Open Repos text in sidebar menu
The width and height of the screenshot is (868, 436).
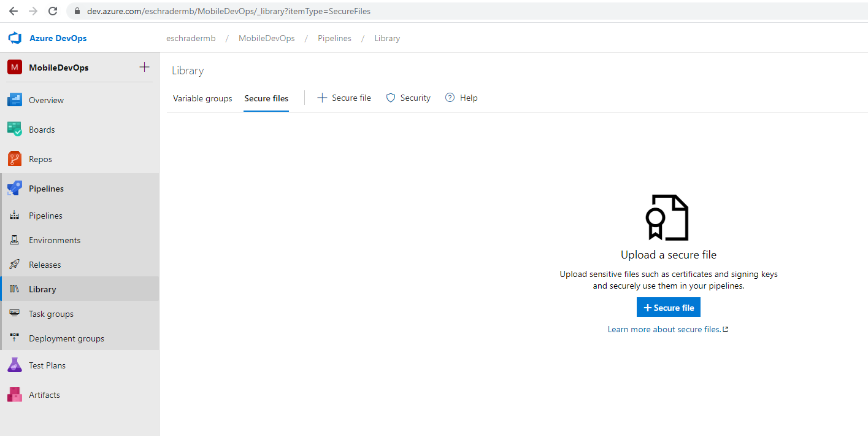[x=40, y=159]
